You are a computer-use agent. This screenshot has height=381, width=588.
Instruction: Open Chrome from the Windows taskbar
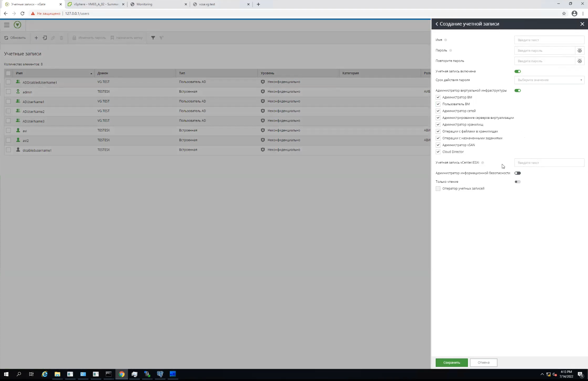click(x=122, y=374)
